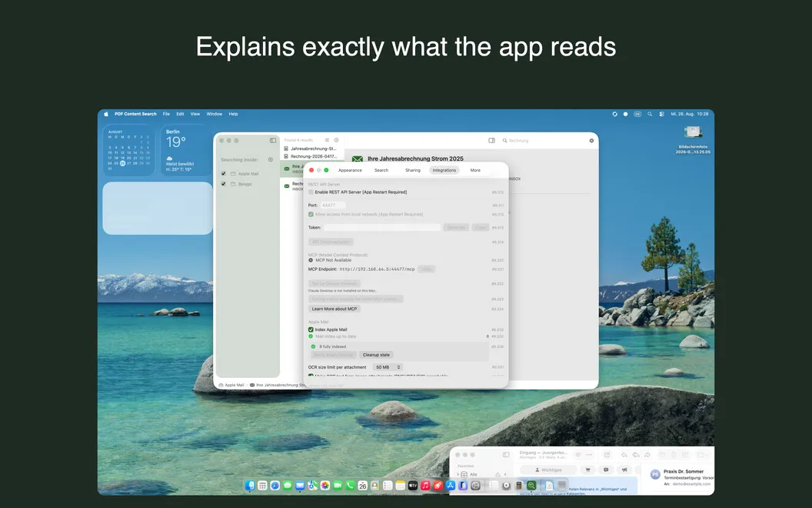Select the Integrations settings tab
Viewport: 812px width, 508px height.
(444, 170)
